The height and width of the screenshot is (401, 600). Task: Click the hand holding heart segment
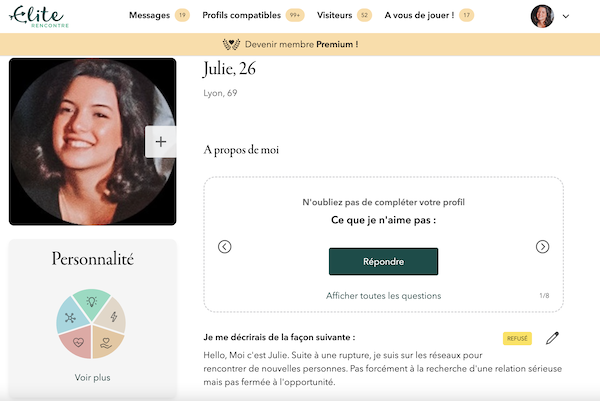[107, 341]
